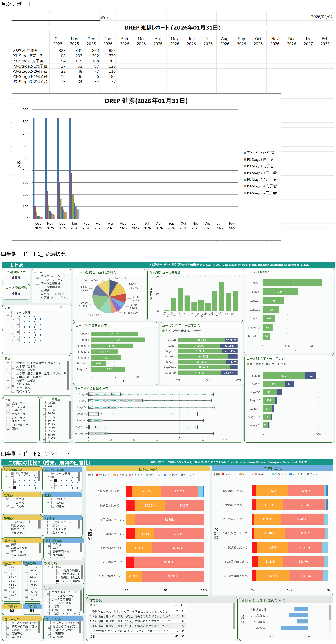Check 事務系 under 職種(B)

[53, 503]
